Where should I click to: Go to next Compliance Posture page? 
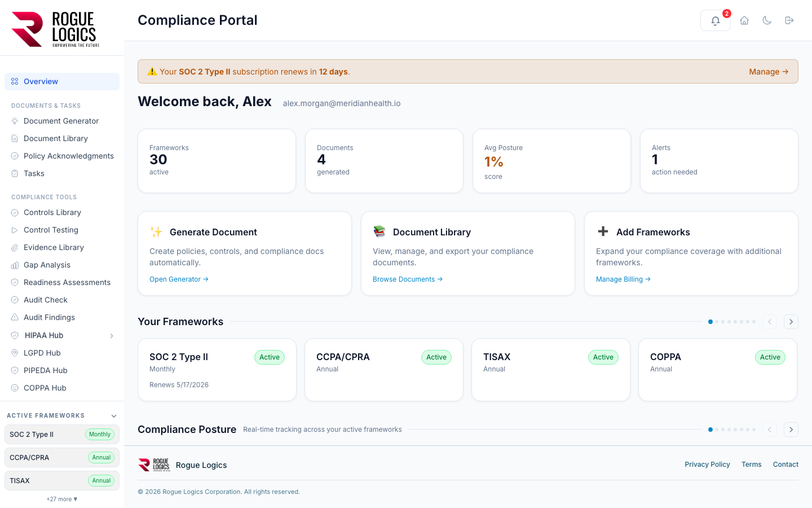coord(791,430)
